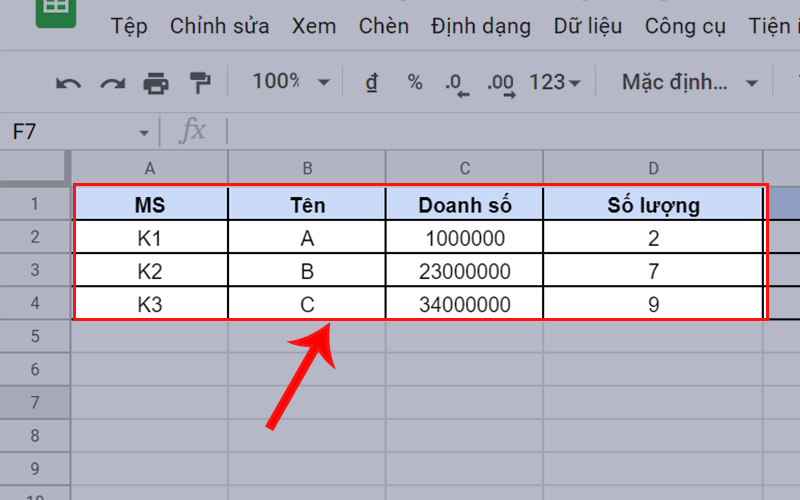Screen dimensions: 800x500
Task: Apply percent format icon
Action: pyautogui.click(x=415, y=83)
